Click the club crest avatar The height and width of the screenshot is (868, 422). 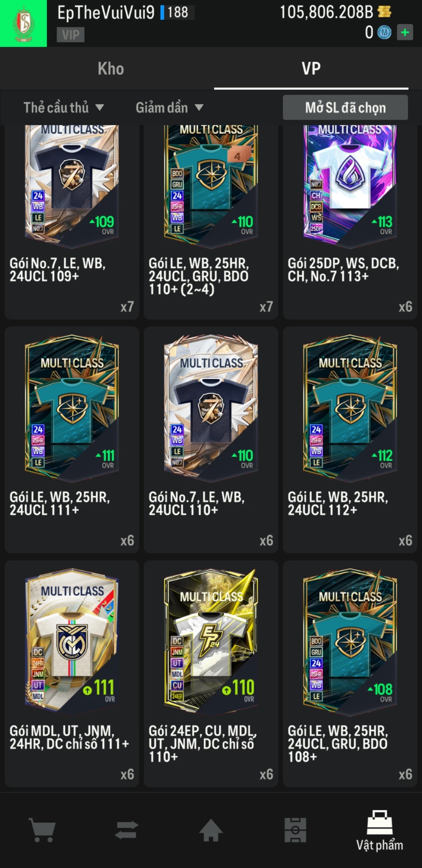(x=23, y=23)
